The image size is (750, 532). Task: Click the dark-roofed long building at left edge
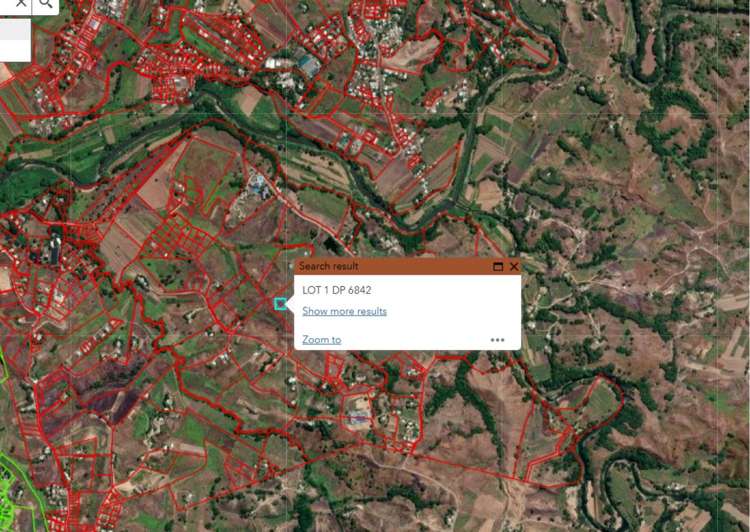55,248
